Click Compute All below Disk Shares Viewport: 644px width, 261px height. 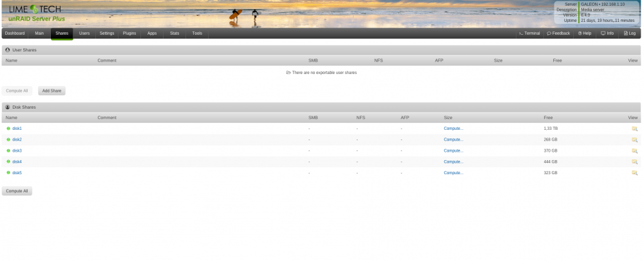pyautogui.click(x=17, y=191)
